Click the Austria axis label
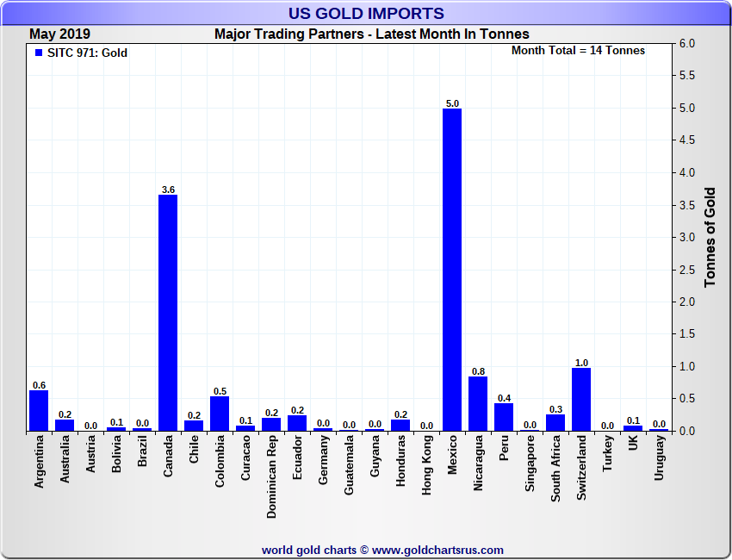Screen dimensions: 732x560 (x=90, y=453)
